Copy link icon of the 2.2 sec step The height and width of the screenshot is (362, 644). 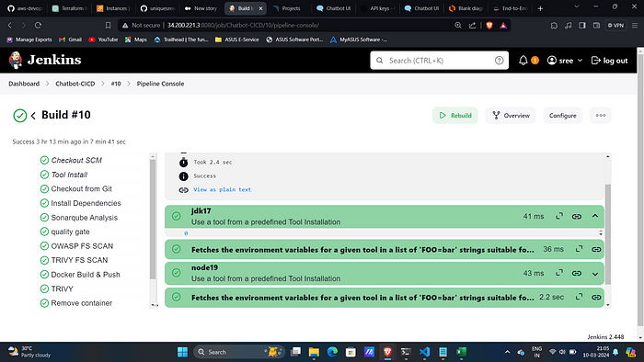[596, 297]
